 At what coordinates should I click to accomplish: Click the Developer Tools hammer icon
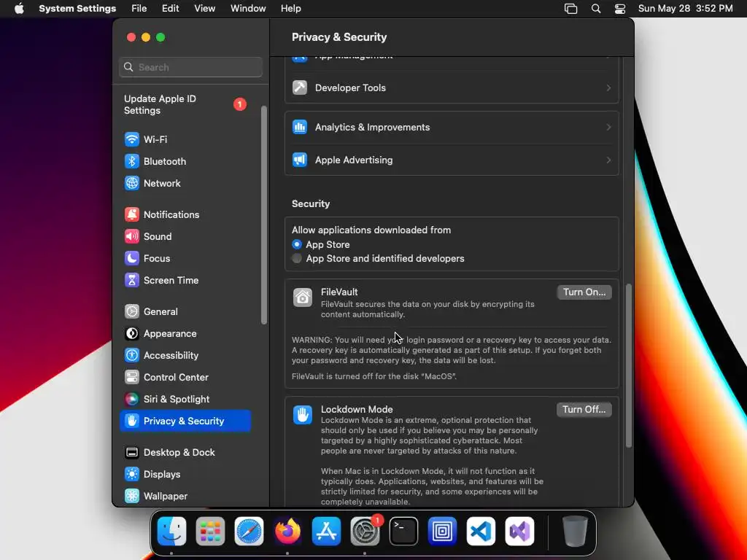[x=300, y=87]
